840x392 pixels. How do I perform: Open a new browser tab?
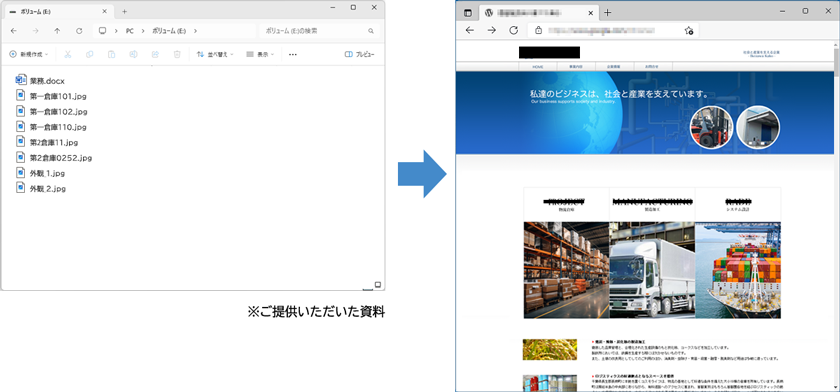(x=607, y=13)
